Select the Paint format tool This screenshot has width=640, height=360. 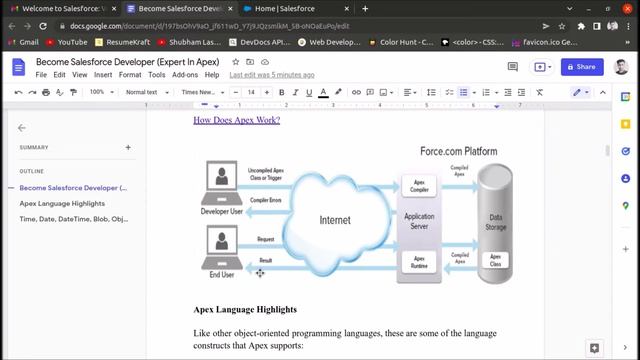[73, 92]
